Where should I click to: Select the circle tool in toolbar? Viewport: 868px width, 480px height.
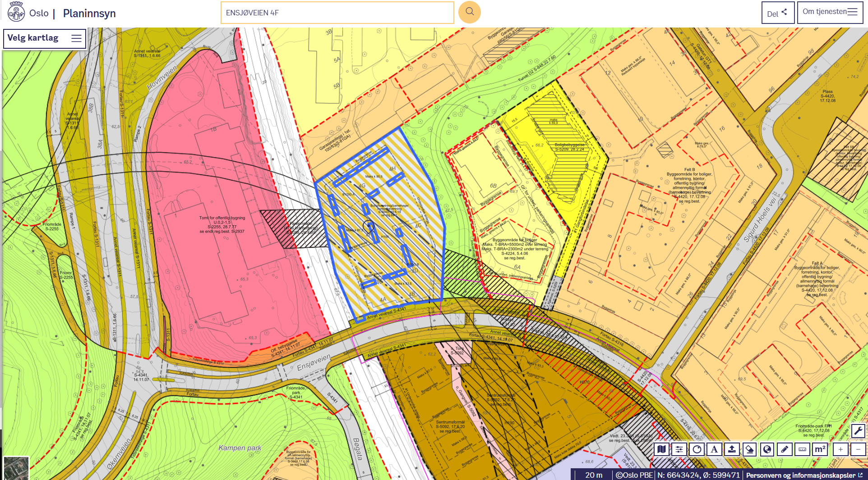[697, 449]
